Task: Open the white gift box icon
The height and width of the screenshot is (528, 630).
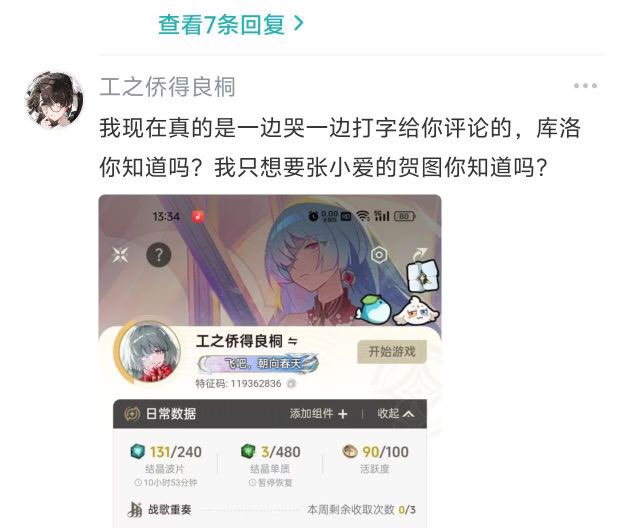Action: pyautogui.click(x=423, y=276)
